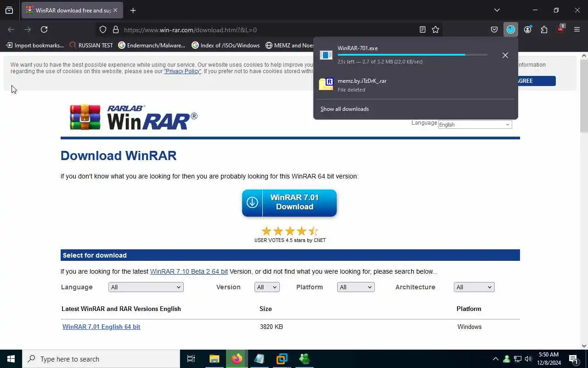The width and height of the screenshot is (588, 368).
Task: Save page to Pocket
Action: pos(494,29)
